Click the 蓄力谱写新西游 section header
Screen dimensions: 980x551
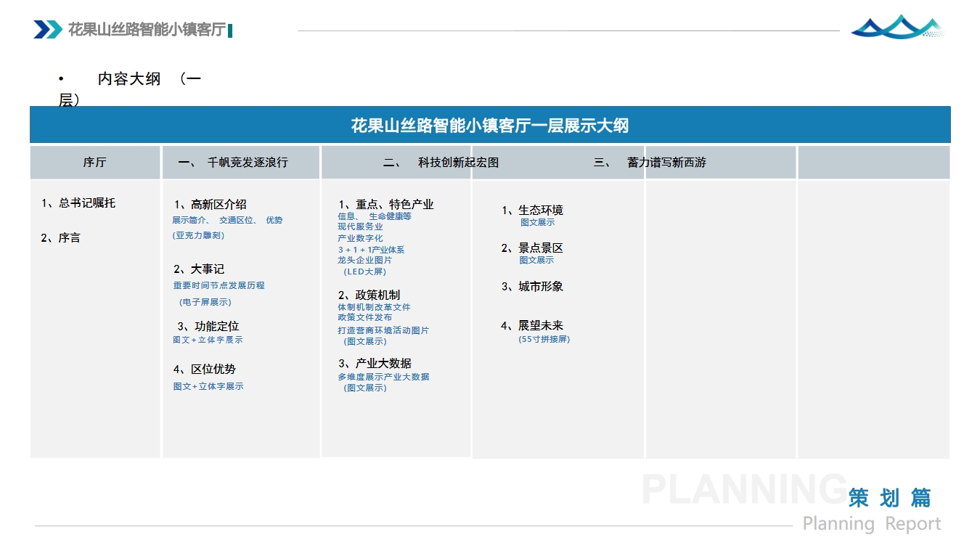click(x=650, y=163)
